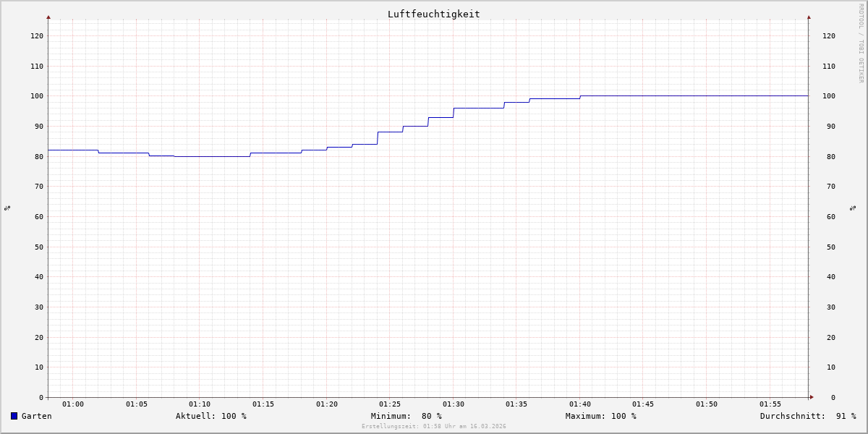Click the red arrow atop right y-axis
This screenshot has height=434, width=868.
(x=809, y=17)
